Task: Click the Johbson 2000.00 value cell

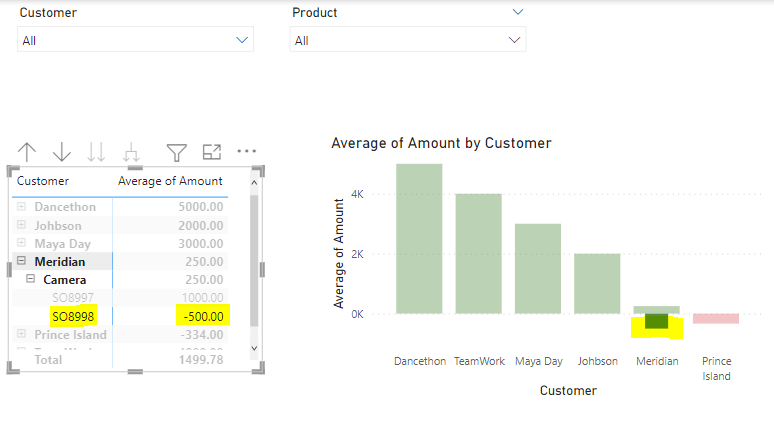Action: click(201, 225)
